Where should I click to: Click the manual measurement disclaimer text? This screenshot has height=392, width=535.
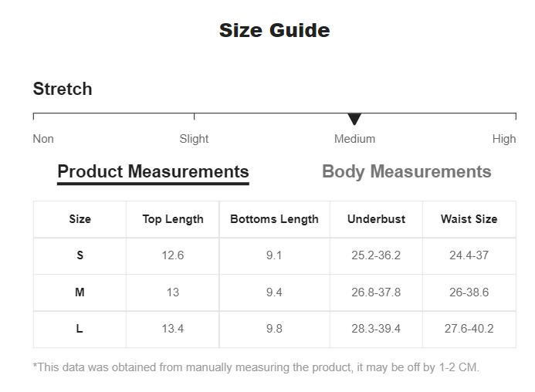(x=256, y=367)
